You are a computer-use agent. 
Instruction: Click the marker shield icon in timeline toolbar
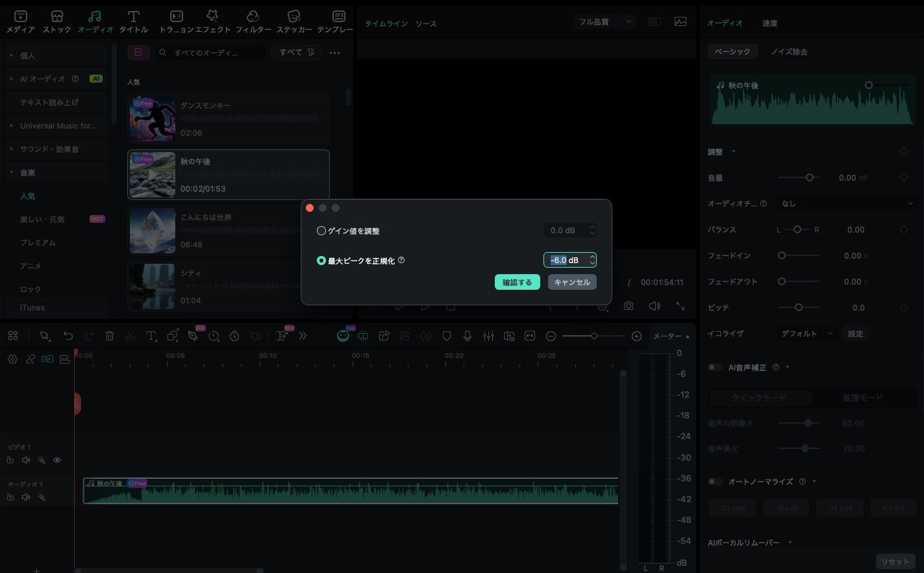click(447, 336)
